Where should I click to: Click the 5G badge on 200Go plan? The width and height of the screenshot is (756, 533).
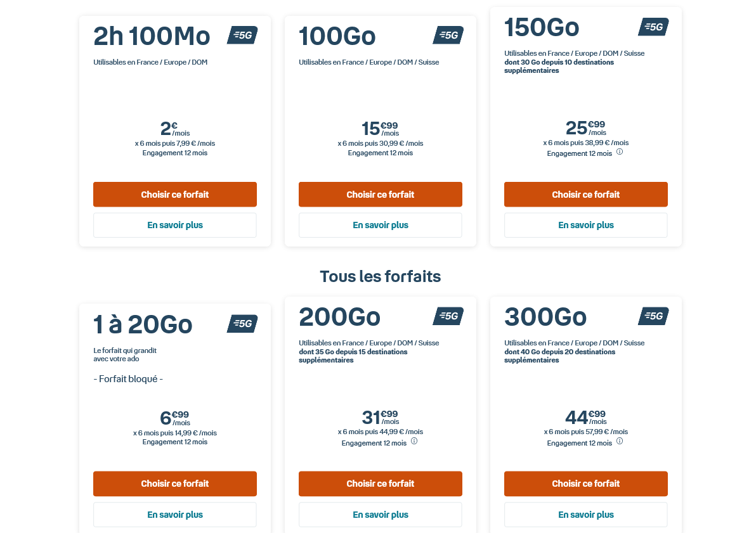point(448,316)
